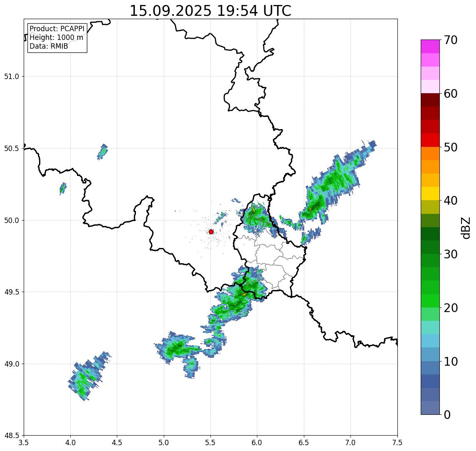Click the title "15.09.2025 19:54 UTC"
476x451 pixels.
(x=210, y=11)
